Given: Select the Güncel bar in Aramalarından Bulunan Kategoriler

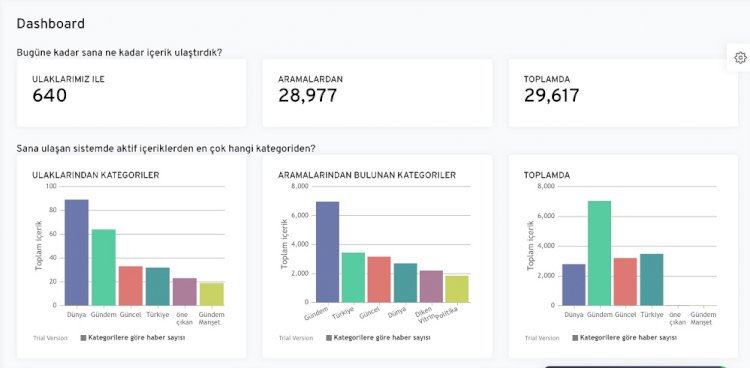Looking at the screenshot, I should 379,279.
